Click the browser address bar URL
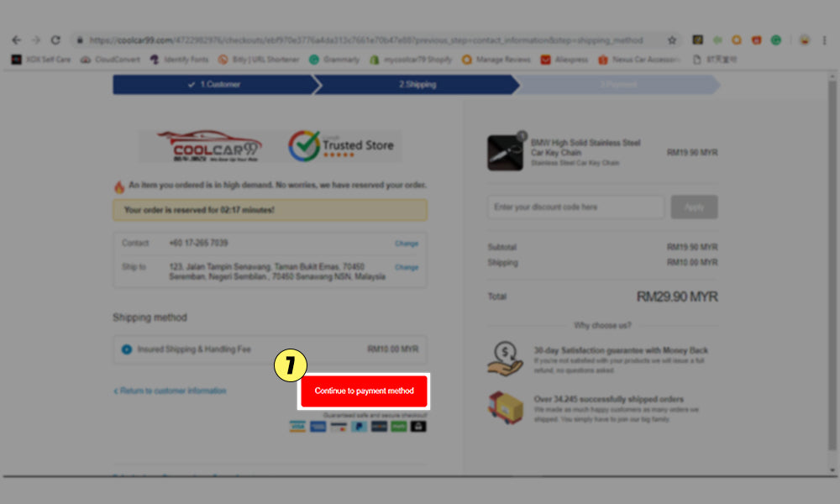The image size is (840, 504). click(x=366, y=40)
